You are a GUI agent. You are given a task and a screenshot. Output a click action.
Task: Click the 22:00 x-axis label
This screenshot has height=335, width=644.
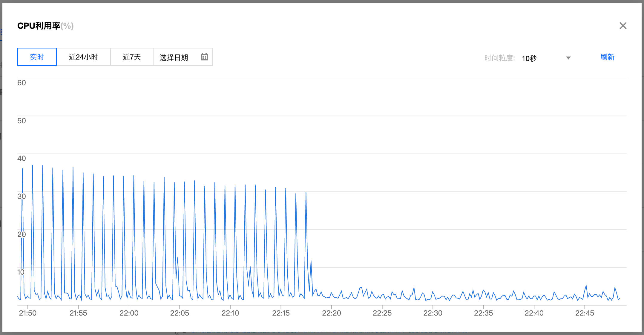[x=129, y=313]
